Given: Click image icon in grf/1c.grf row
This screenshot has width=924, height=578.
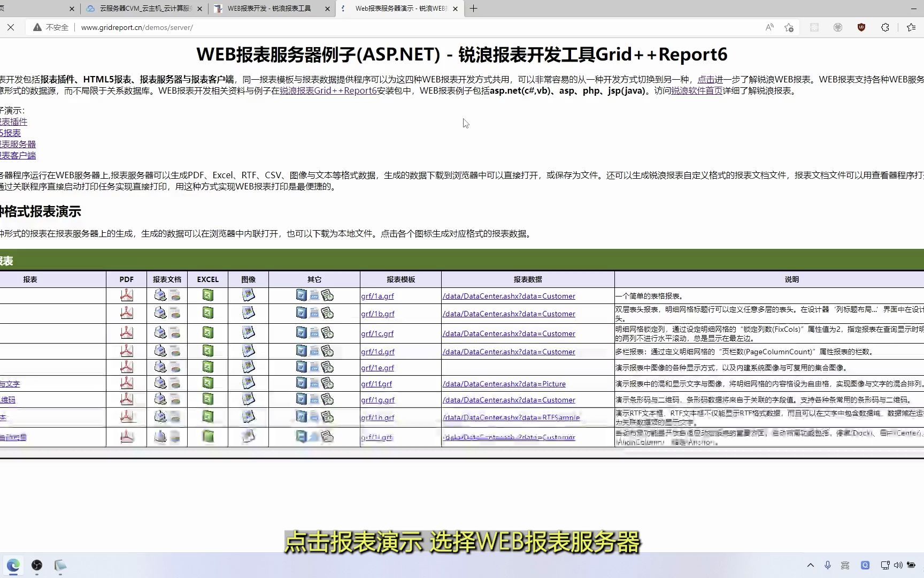Looking at the screenshot, I should pos(248,333).
